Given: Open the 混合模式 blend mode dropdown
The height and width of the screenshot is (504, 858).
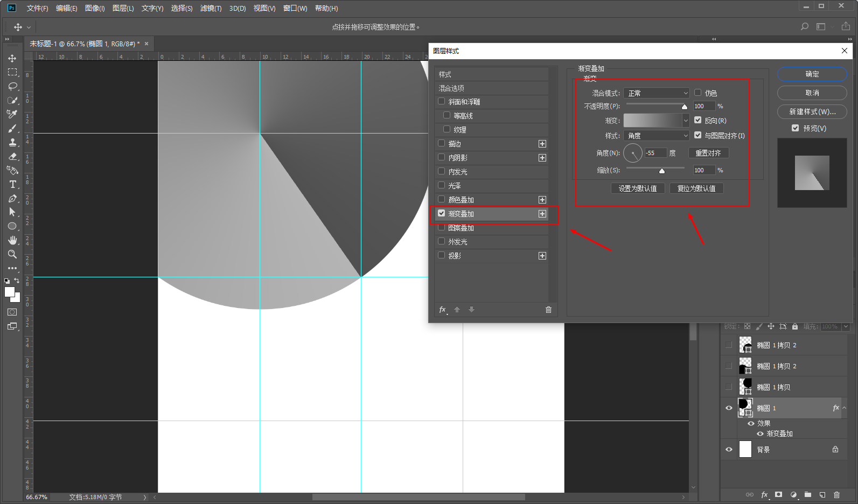Looking at the screenshot, I should (657, 93).
